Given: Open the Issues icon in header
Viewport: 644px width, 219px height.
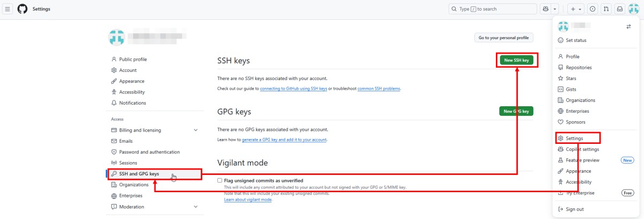Looking at the screenshot, I should pos(592,9).
